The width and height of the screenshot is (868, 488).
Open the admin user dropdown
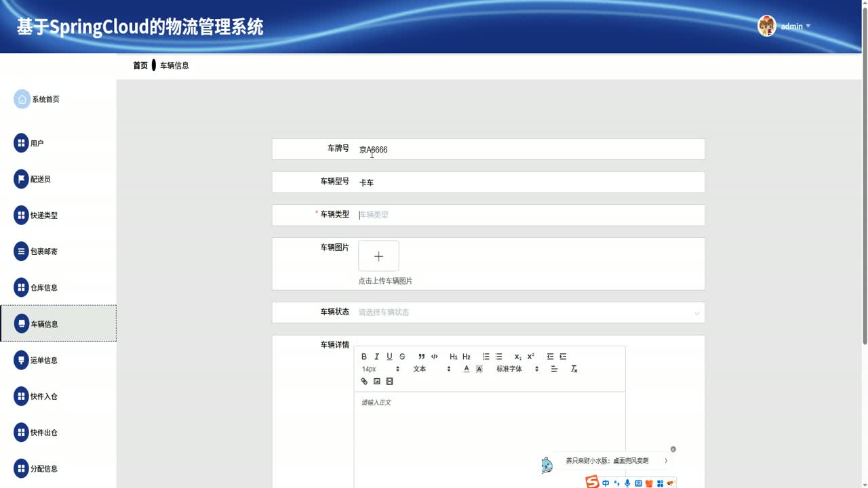tap(795, 26)
